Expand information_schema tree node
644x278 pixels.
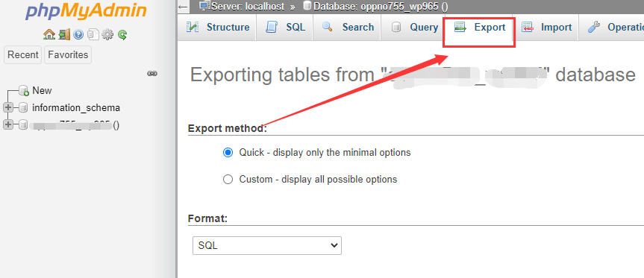point(7,108)
